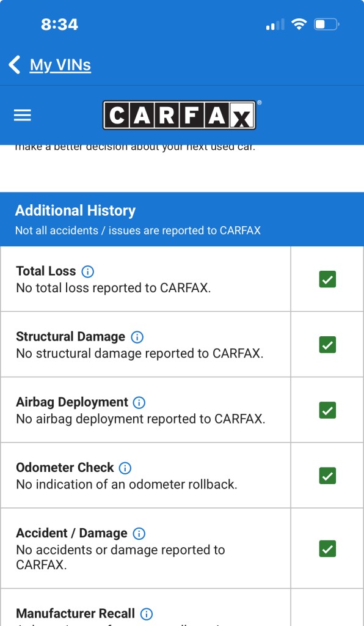Open the hamburger menu icon
Viewport: 364px width, 626px height.
(23, 116)
